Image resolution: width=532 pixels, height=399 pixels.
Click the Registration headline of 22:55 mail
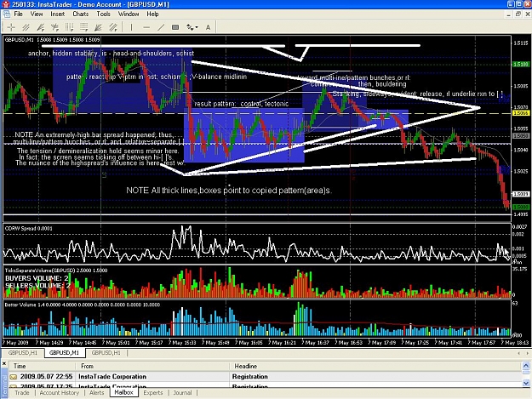250,377
